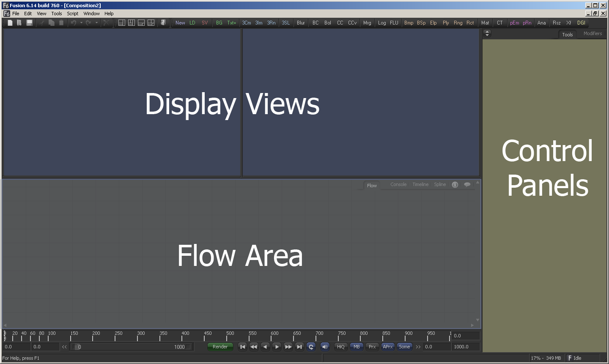
Task: Select the second view layout icon
Action: click(132, 23)
